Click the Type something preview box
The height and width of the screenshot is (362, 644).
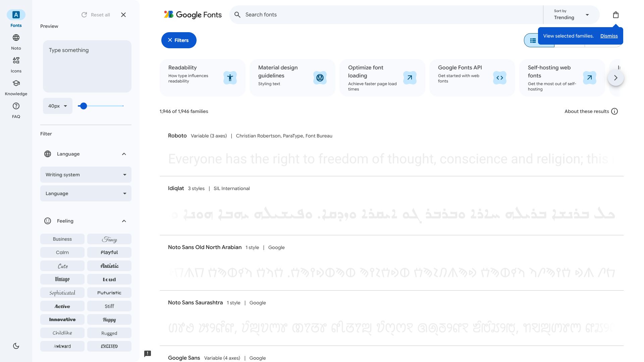point(87,66)
